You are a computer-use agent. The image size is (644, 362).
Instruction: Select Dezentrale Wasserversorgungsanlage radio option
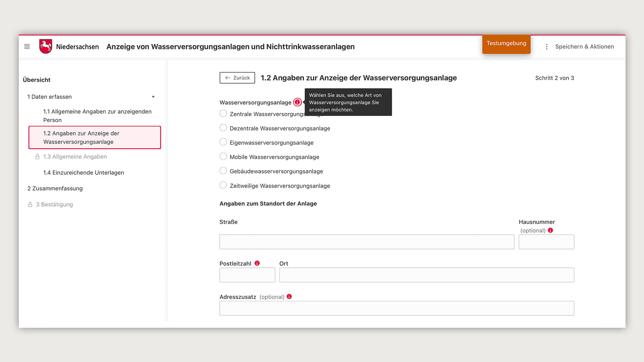pos(223,128)
